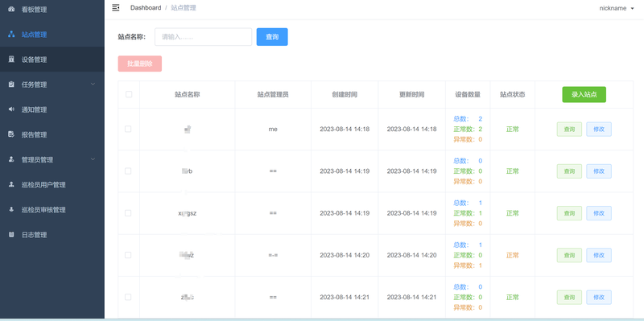This screenshot has width=644, height=321.
Task: Check the row with 总数 1 and 正常数 1
Action: (128, 213)
